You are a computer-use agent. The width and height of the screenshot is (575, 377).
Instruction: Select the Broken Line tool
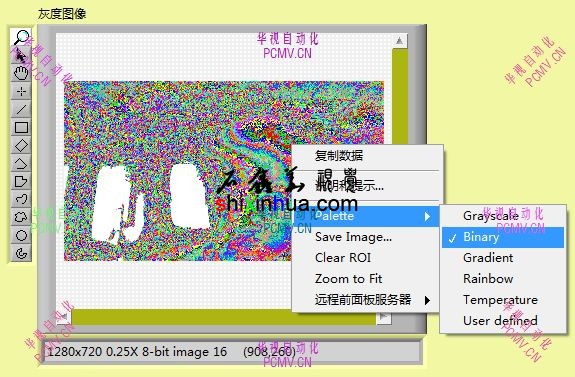[x=21, y=163]
